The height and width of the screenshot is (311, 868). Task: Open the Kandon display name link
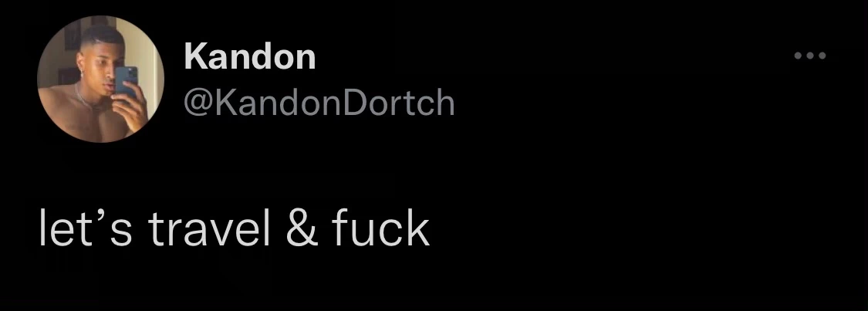tap(250, 56)
